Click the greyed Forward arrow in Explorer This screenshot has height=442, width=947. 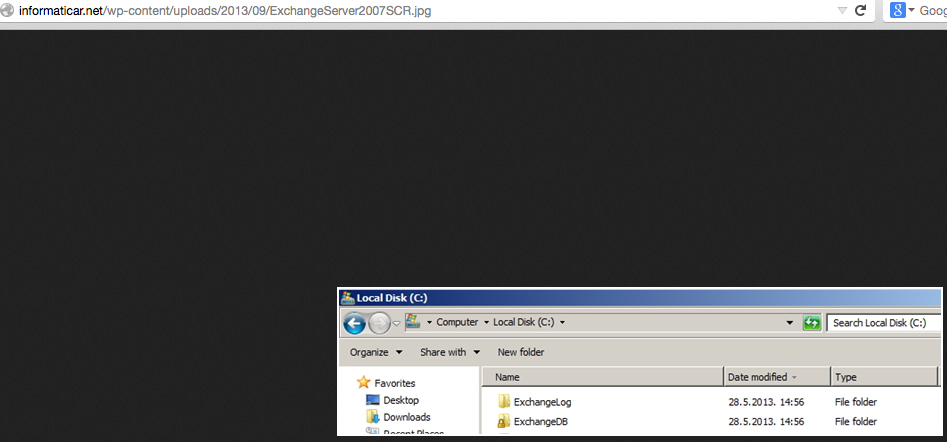pyautogui.click(x=379, y=324)
